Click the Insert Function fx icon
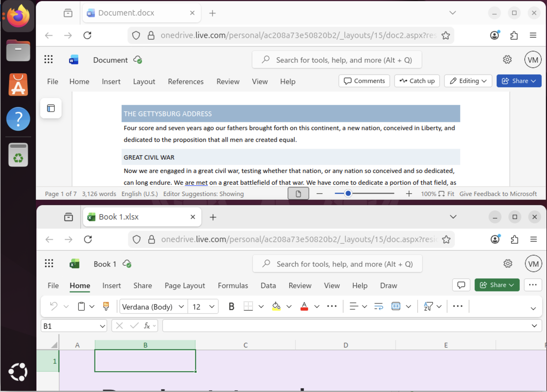The width and height of the screenshot is (547, 392). tap(147, 326)
